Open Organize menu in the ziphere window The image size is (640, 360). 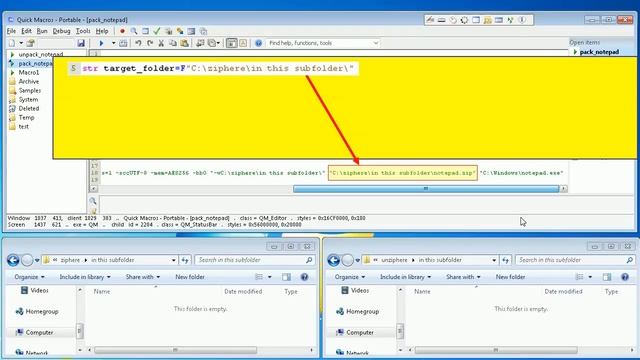pyautogui.click(x=29, y=277)
